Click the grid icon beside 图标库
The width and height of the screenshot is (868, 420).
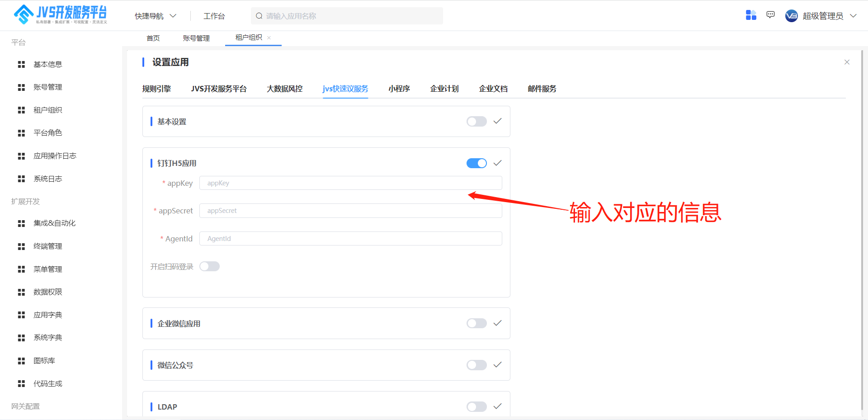21,361
